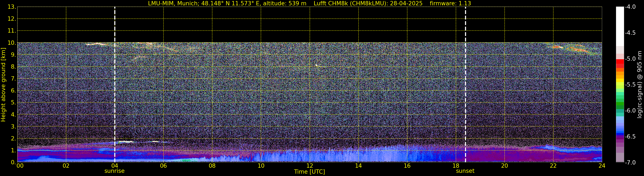Click the 'Time [UTC]' axis title

tap(310, 172)
